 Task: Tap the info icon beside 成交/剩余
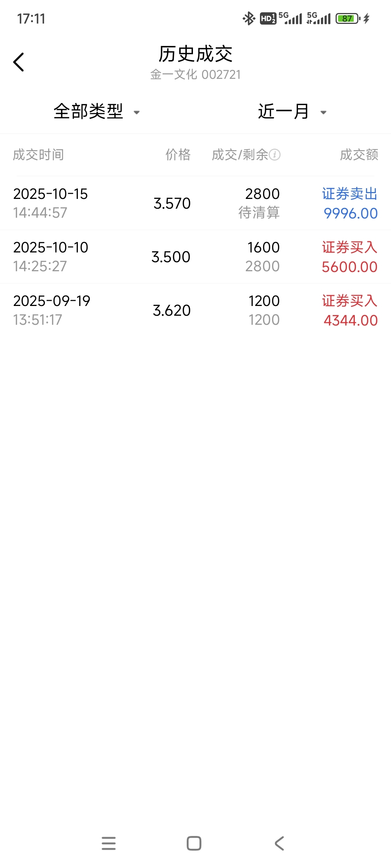click(274, 155)
